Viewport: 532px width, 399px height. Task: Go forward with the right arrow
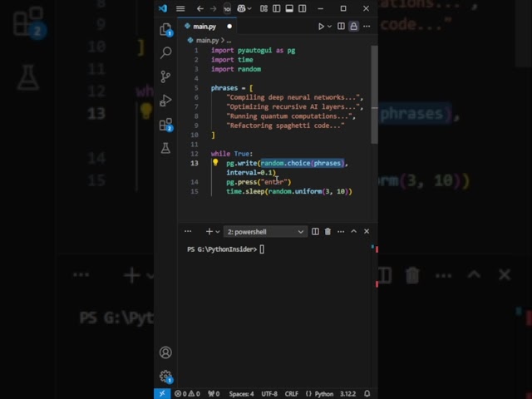click(x=213, y=8)
